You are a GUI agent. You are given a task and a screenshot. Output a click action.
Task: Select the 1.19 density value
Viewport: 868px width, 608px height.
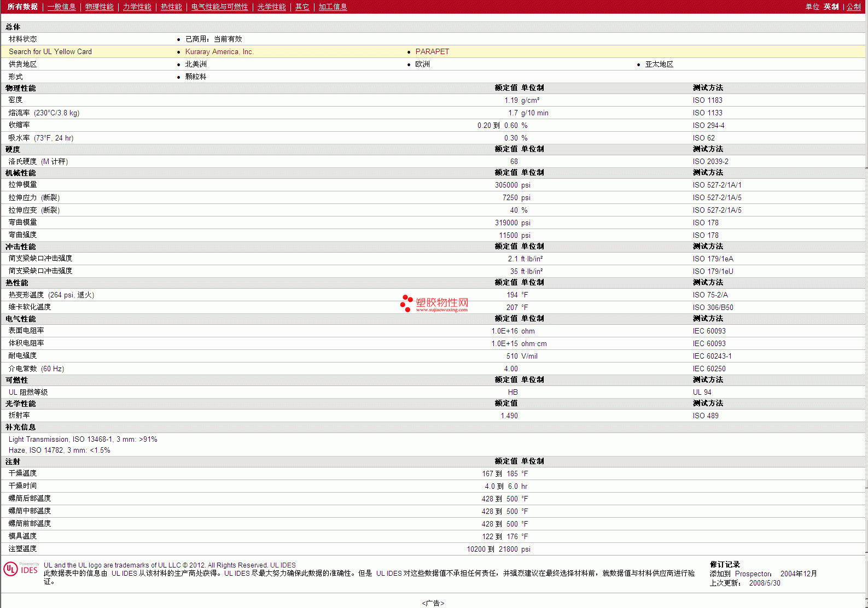pyautogui.click(x=511, y=100)
